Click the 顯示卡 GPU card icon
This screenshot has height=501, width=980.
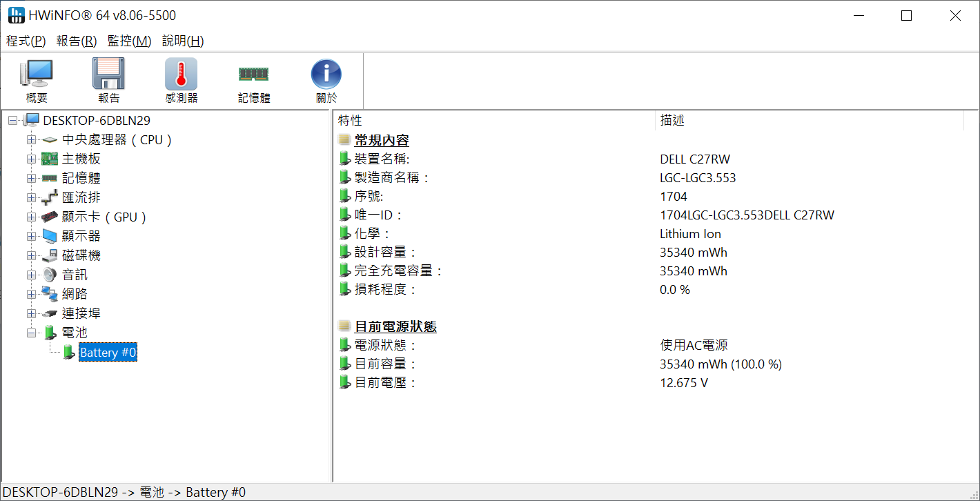(49, 217)
